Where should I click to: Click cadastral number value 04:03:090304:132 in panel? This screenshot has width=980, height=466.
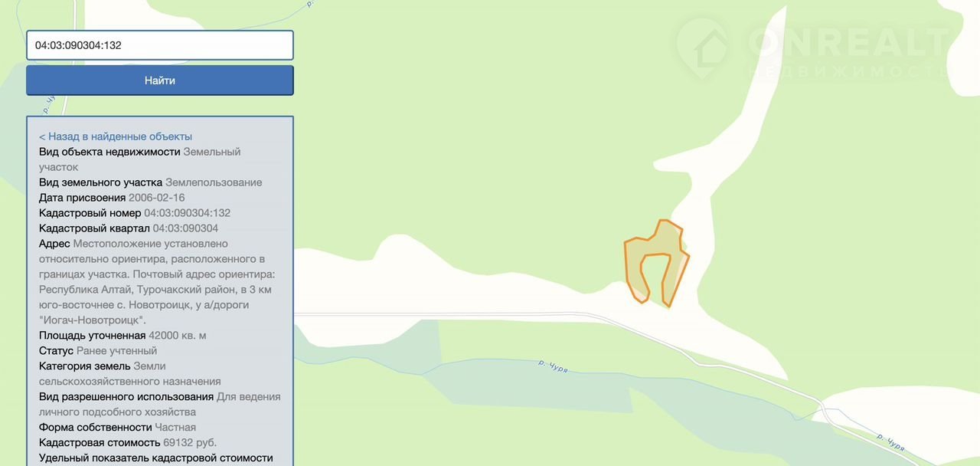click(x=188, y=213)
